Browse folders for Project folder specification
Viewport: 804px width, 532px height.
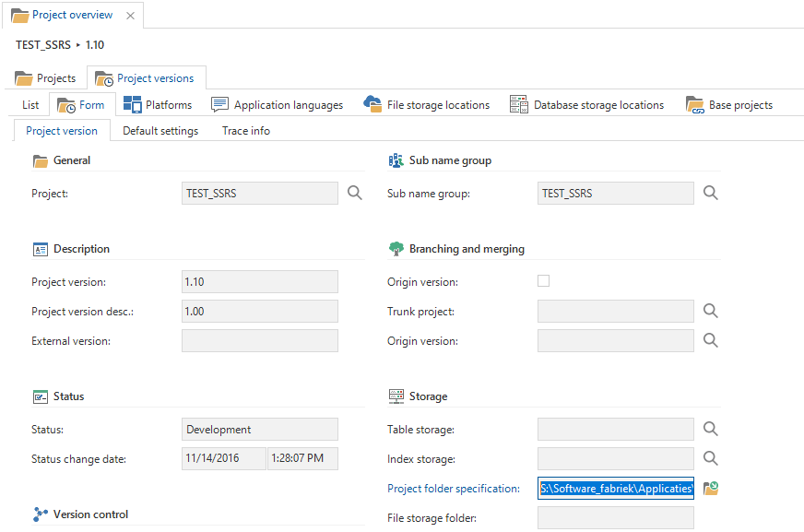click(x=711, y=488)
